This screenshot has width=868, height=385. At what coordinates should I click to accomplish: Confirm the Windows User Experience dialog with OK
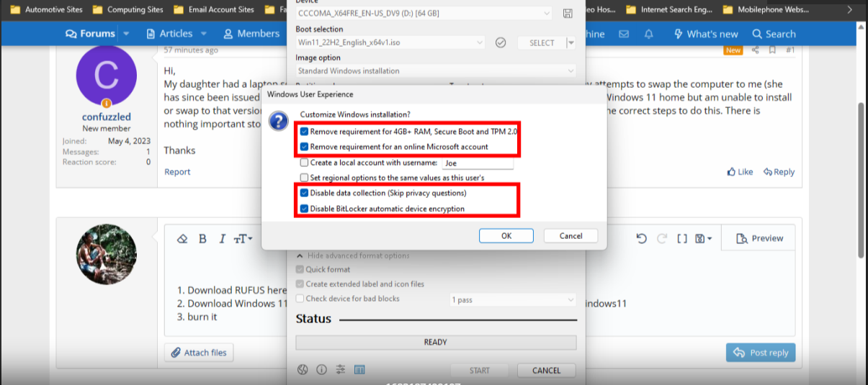click(506, 236)
